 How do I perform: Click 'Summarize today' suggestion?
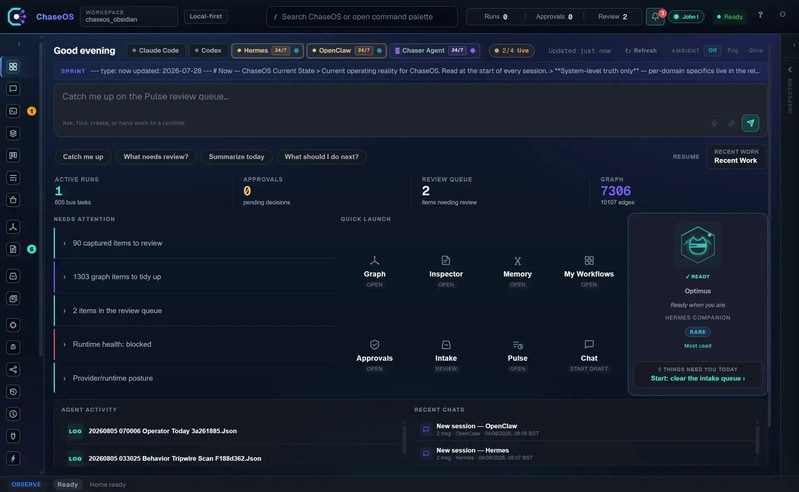coord(236,157)
